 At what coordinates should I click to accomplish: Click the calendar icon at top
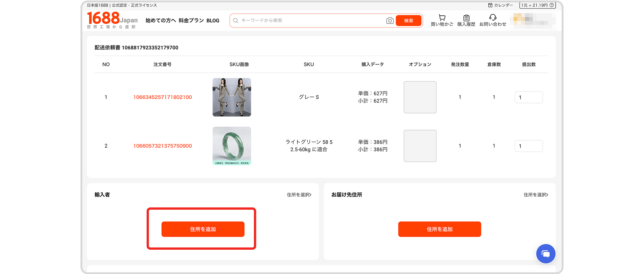(490, 5)
